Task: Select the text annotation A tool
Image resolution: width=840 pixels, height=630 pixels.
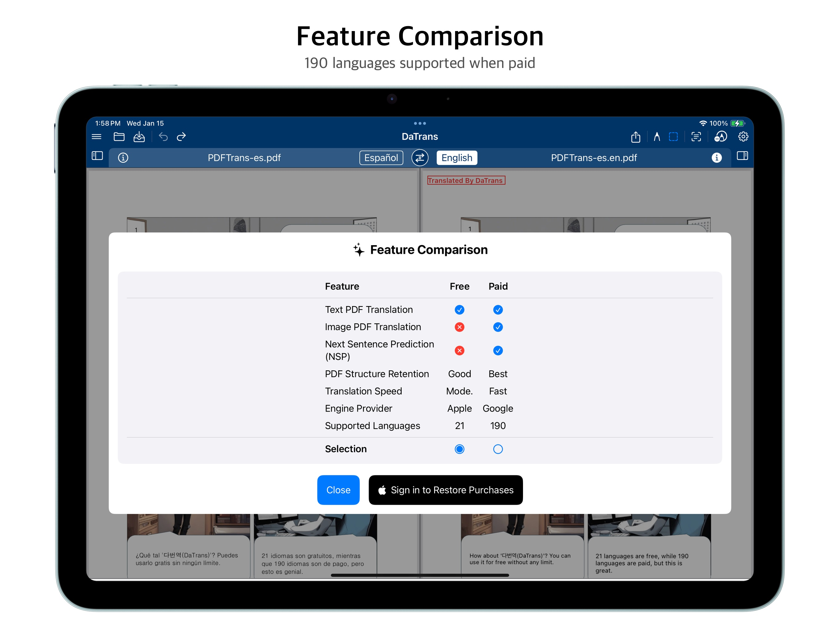Action: pos(656,136)
